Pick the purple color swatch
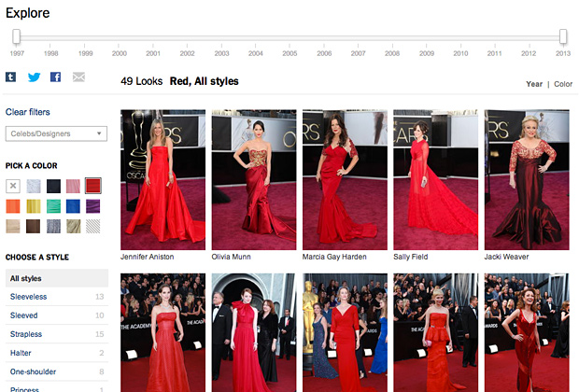 point(93,206)
